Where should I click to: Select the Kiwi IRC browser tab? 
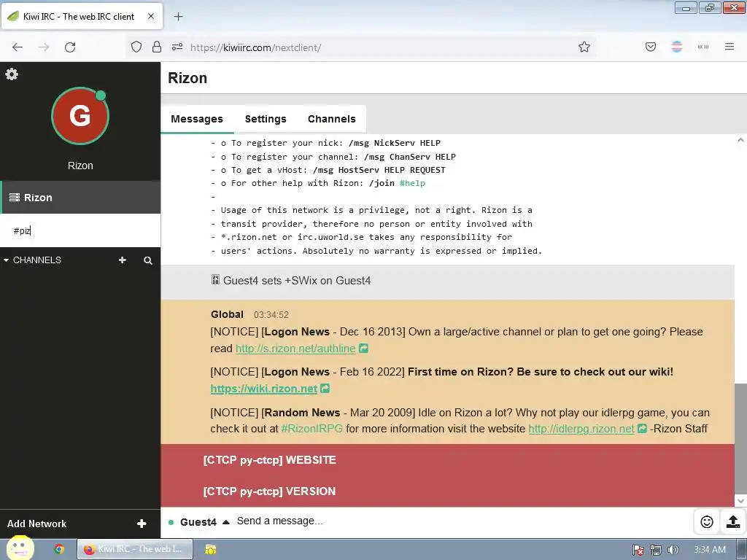[82, 16]
